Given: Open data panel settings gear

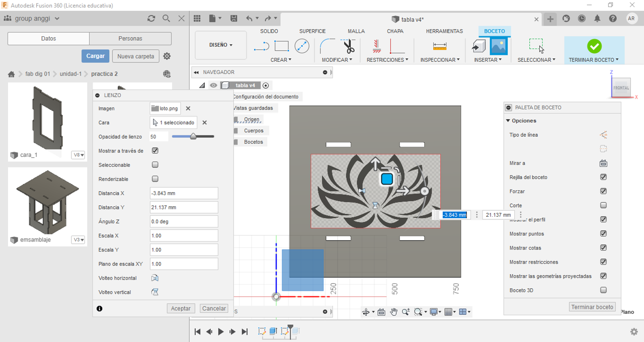Looking at the screenshot, I should pos(167,56).
